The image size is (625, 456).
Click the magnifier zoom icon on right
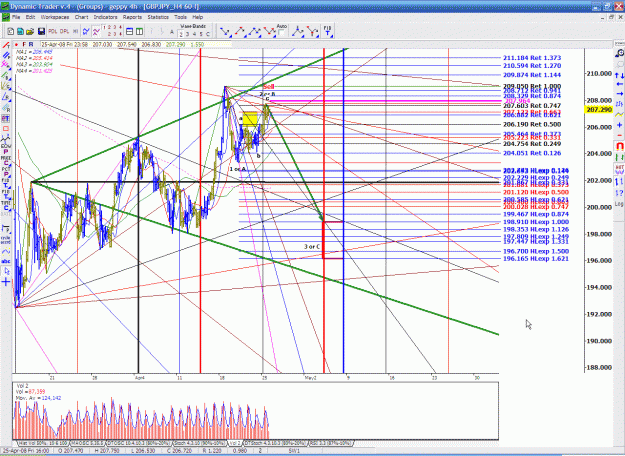[x=619, y=53]
